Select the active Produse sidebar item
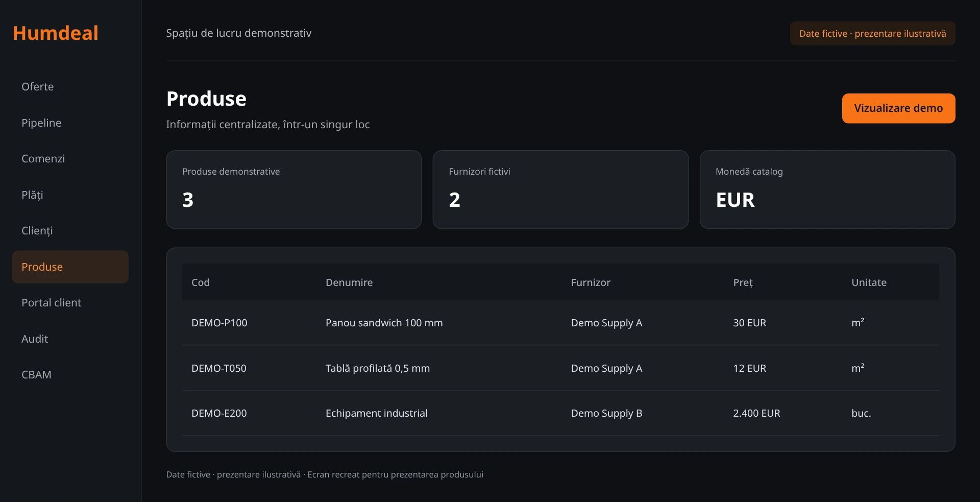980x502 pixels. [70, 267]
